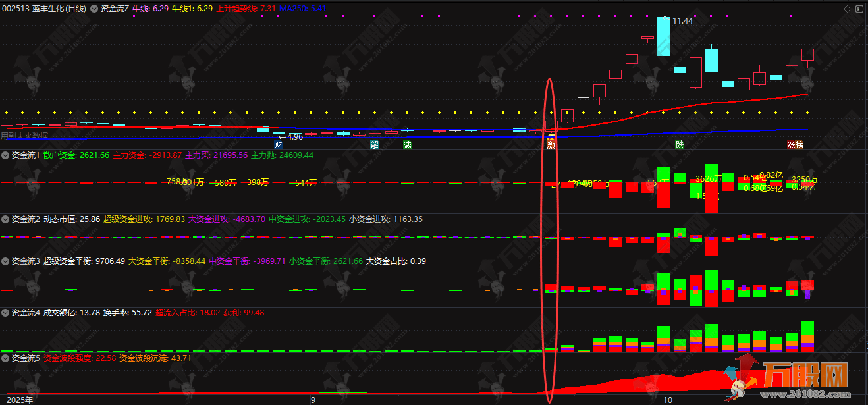The height and width of the screenshot is (405, 868).
Task: Click the 激 info marker on chart
Action: coord(551,144)
